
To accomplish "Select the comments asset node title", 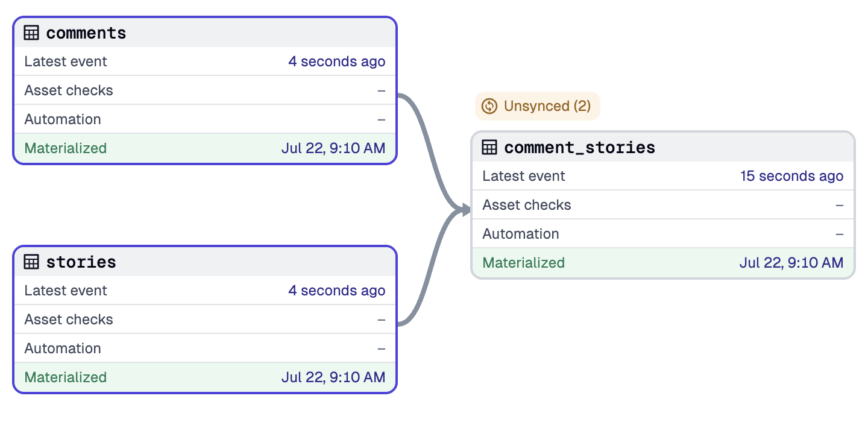I will pos(86,33).
